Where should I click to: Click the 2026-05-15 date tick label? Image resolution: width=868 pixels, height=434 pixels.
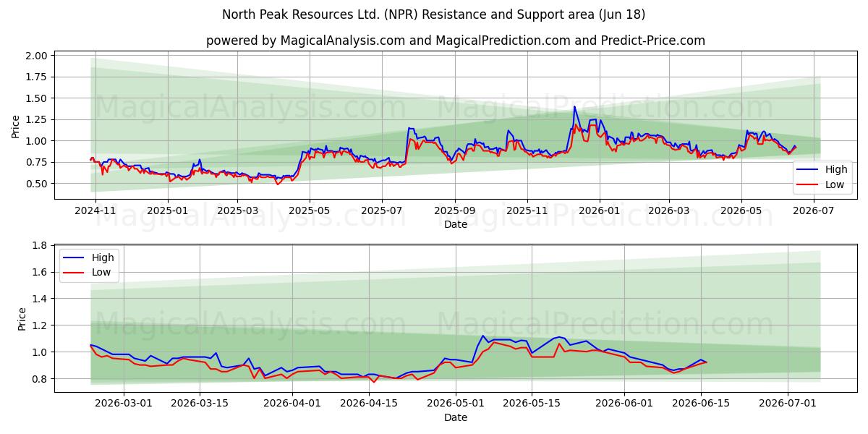click(x=532, y=404)
